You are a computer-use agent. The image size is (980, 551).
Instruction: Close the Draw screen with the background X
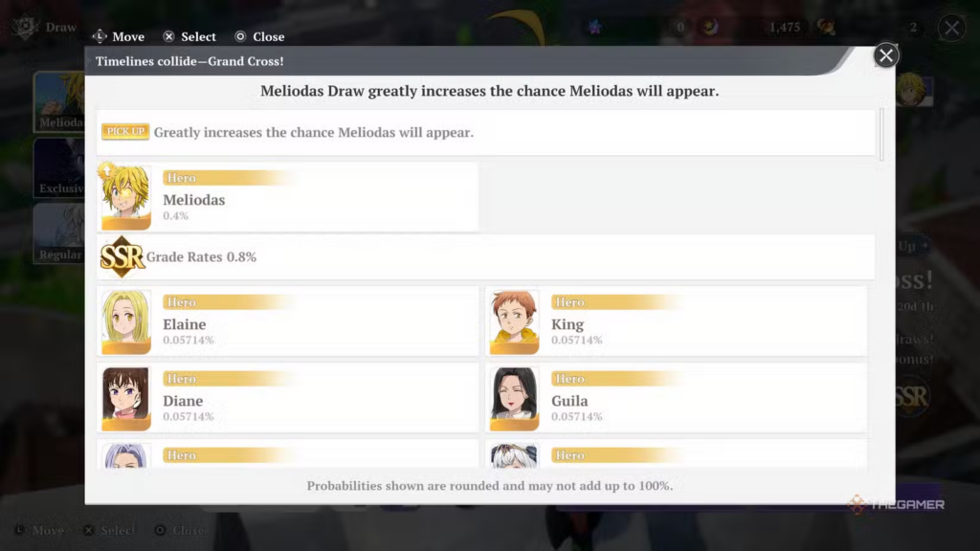951,28
